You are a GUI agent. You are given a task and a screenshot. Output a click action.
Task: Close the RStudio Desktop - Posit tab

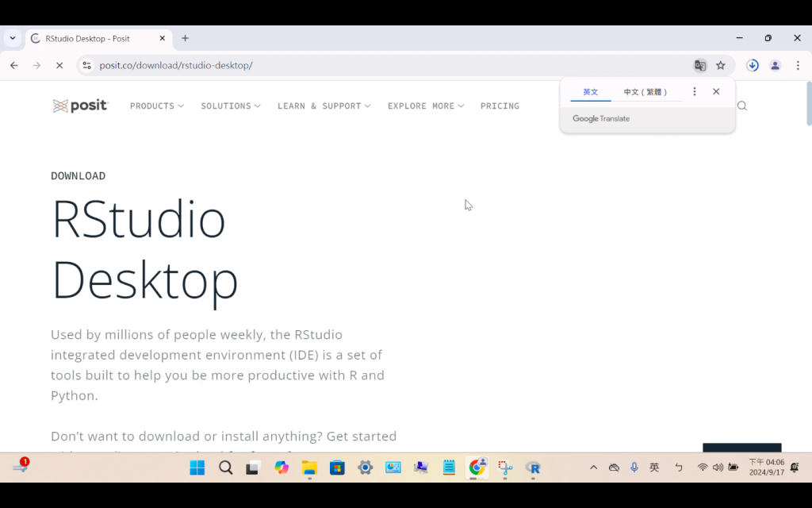point(162,38)
